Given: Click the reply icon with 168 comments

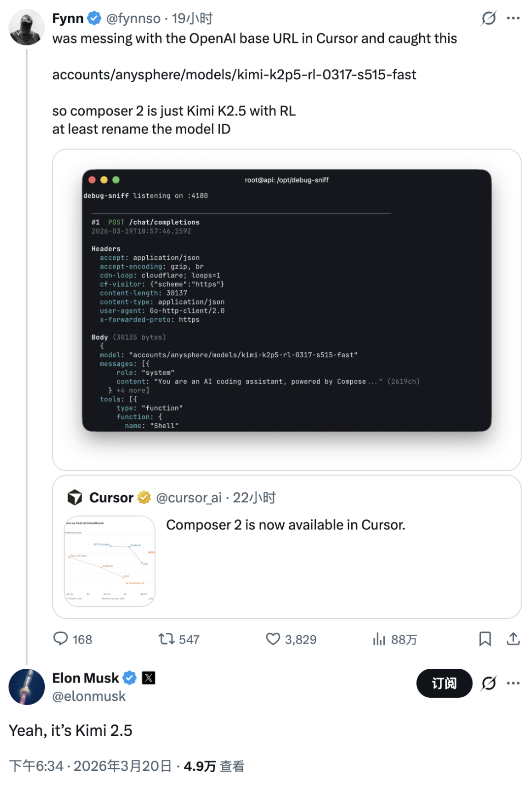Looking at the screenshot, I should tap(61, 639).
